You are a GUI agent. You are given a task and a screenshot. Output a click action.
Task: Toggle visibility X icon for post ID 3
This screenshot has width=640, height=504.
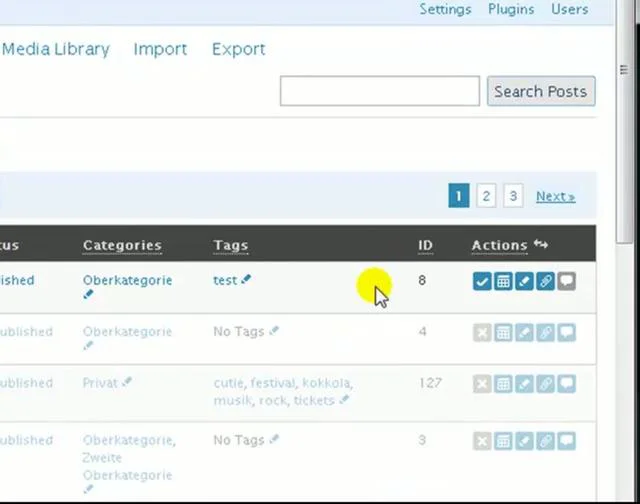[x=482, y=441]
